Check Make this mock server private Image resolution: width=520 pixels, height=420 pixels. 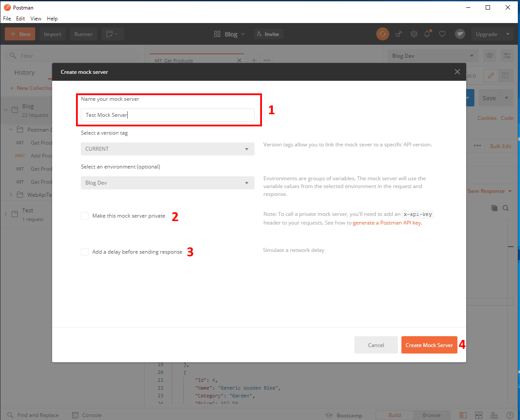pyautogui.click(x=85, y=216)
